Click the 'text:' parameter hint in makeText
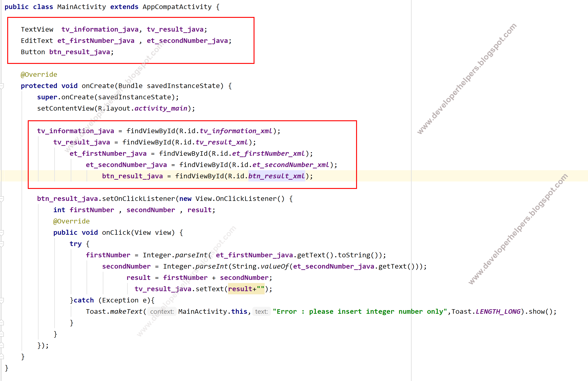 point(261,312)
